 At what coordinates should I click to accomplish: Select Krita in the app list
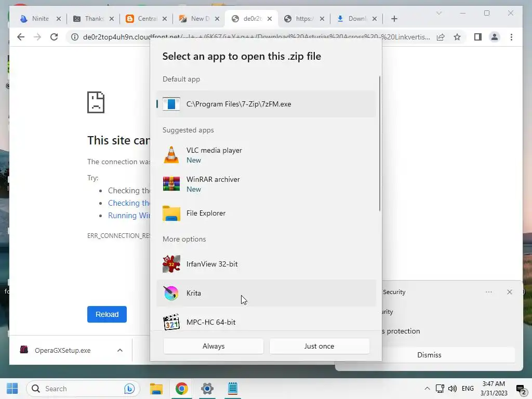tap(266, 293)
